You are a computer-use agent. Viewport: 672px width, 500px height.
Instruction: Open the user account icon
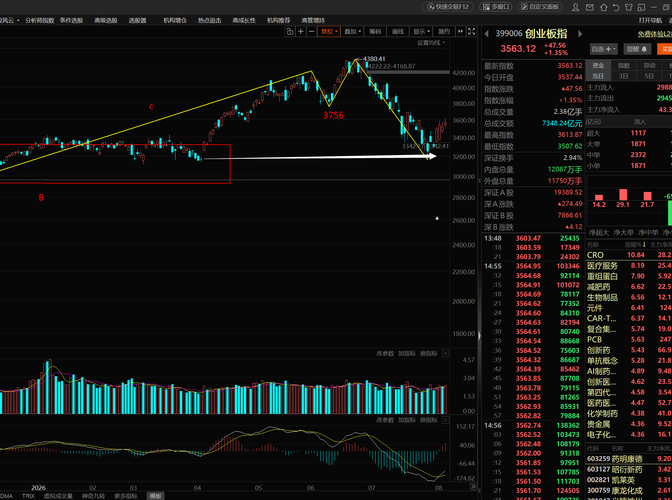[576, 7]
